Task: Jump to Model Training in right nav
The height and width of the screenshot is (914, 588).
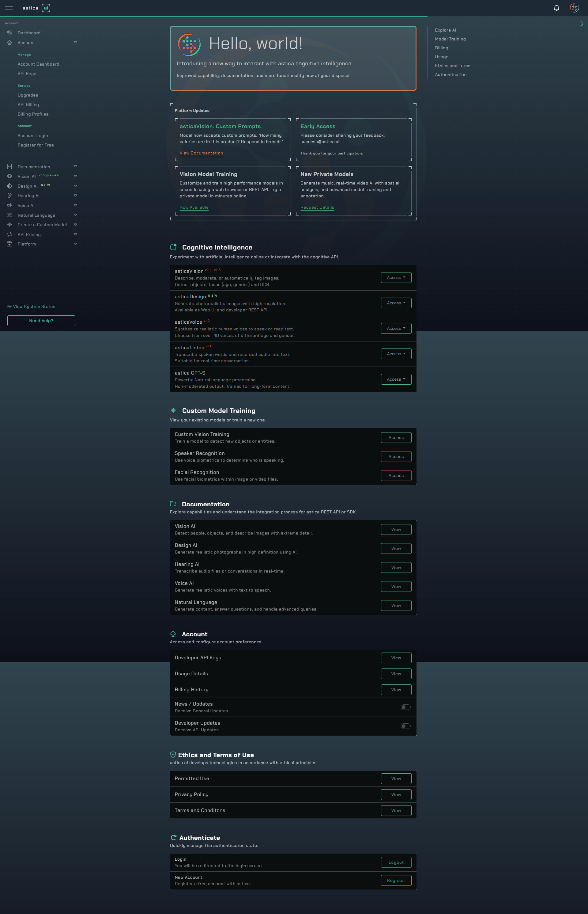Action: point(450,39)
